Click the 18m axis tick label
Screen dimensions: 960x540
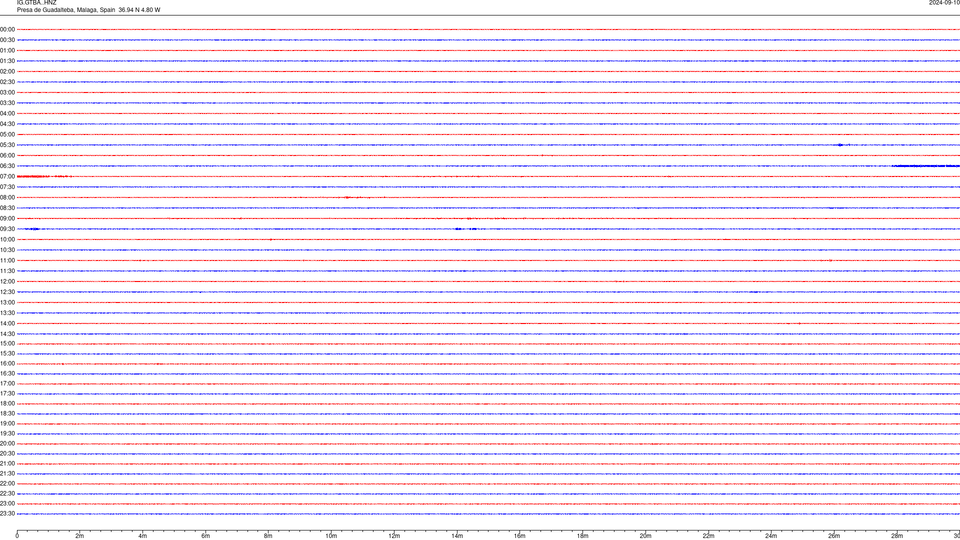583,536
